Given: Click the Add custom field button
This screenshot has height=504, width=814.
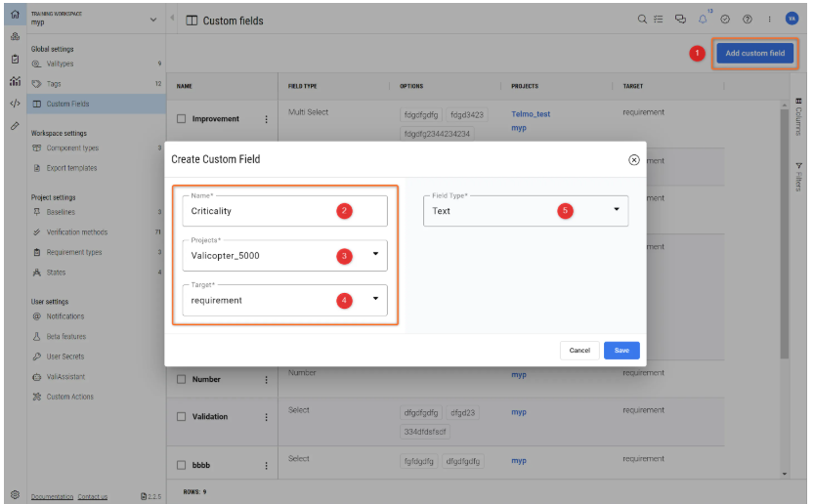Looking at the screenshot, I should (x=754, y=54).
